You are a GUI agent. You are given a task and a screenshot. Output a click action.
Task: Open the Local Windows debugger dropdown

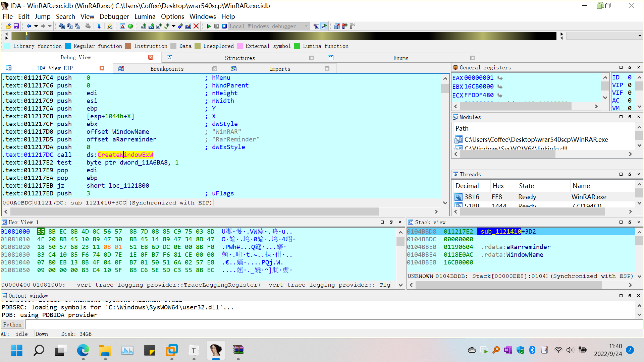click(x=269, y=26)
